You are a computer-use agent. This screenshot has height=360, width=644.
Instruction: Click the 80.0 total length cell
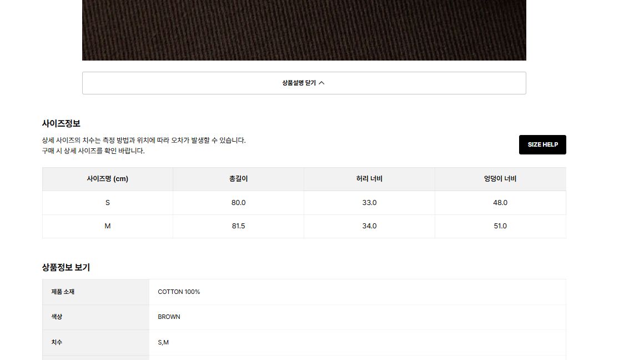coord(238,203)
